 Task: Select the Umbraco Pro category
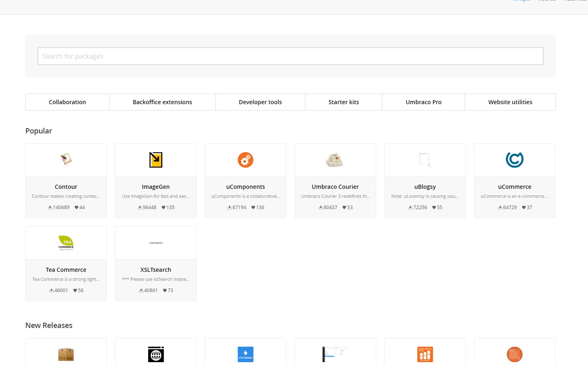tap(423, 102)
